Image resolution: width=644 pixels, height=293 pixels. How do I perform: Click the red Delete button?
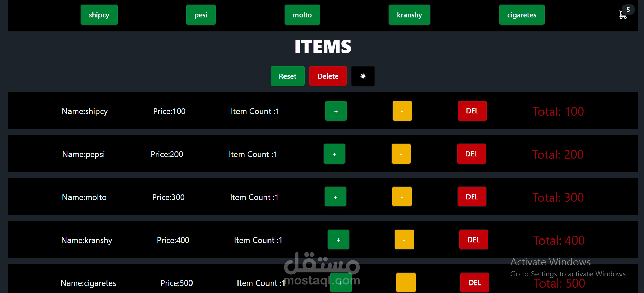click(328, 76)
